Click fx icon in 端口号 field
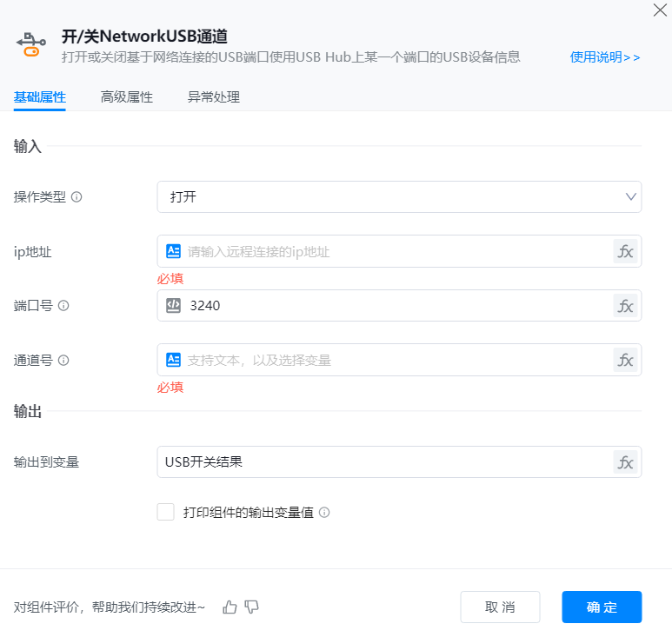672x637 pixels. coord(625,306)
